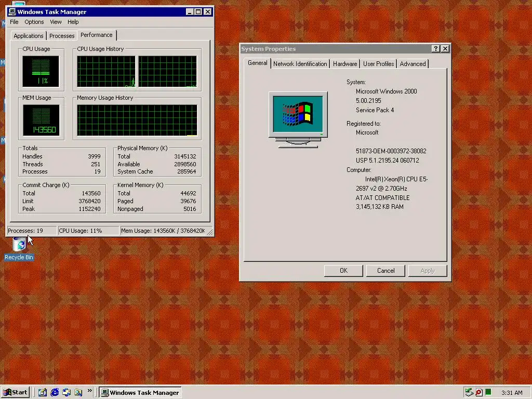Click the taskbar clock showing 3:31 AM
Viewport: 532px width, 399px height.
click(512, 393)
